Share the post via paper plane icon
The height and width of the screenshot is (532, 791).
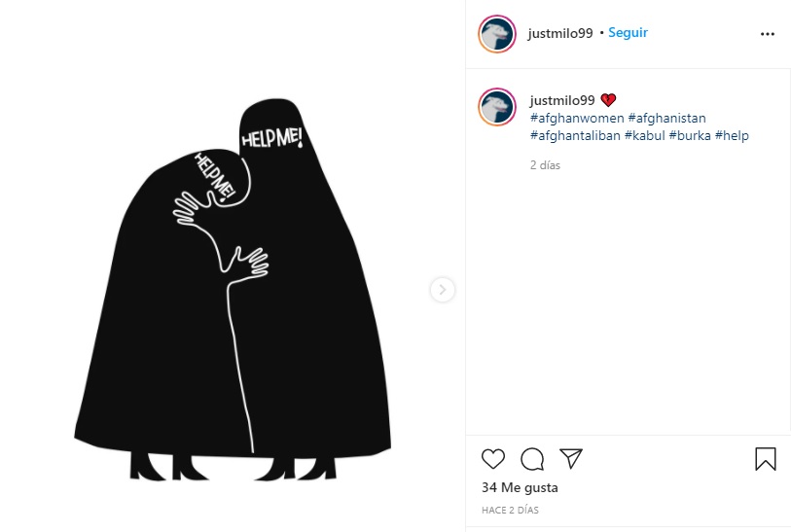571,458
